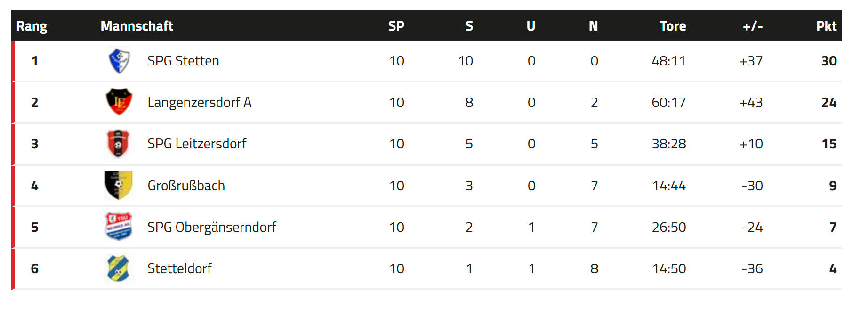Viewport: 868px width, 309px height.
Task: Click the 48:11 goals cell for Stetten
Action: tap(668, 61)
